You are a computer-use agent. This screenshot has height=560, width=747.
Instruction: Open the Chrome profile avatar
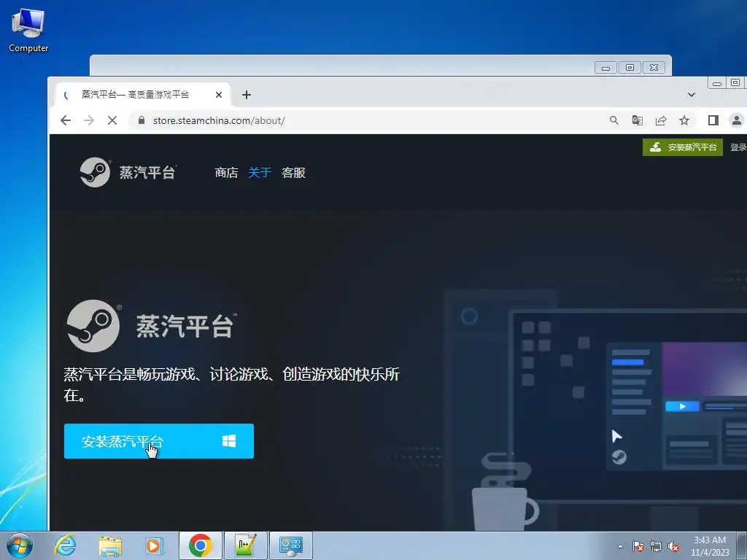pos(737,120)
